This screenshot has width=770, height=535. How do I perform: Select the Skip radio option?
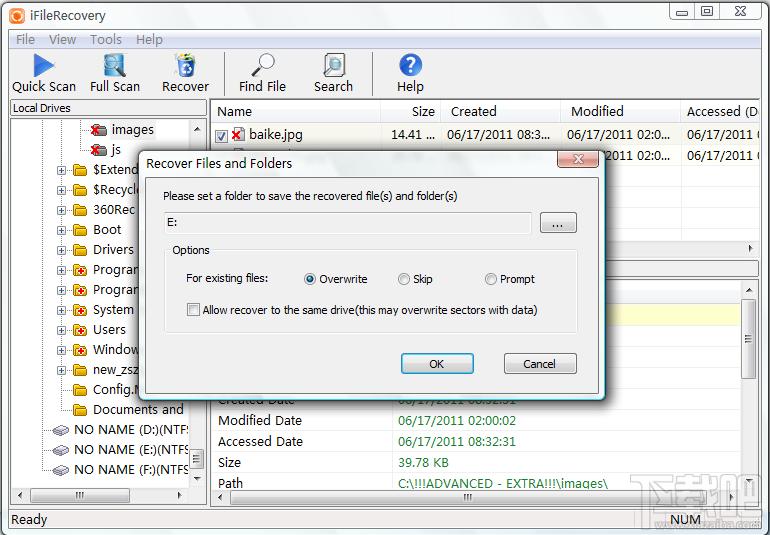(404, 280)
